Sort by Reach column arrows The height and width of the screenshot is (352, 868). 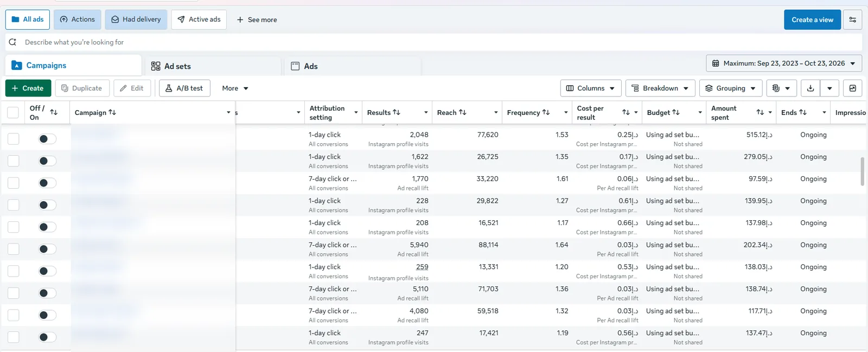coord(463,112)
